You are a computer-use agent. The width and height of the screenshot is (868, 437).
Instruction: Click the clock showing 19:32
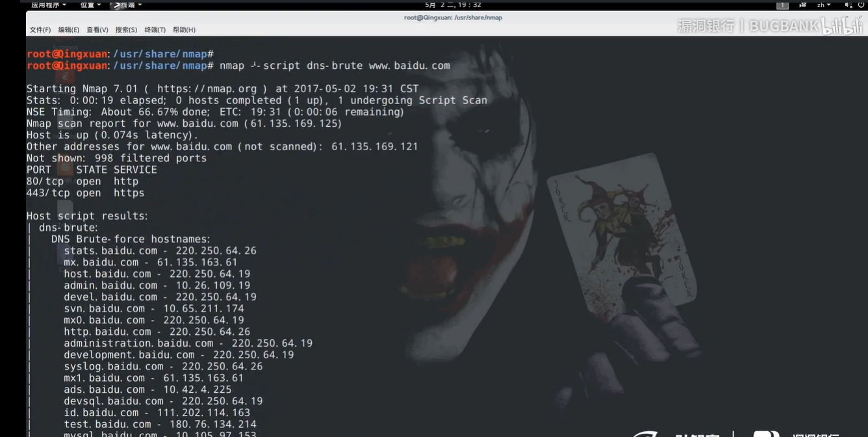click(453, 5)
